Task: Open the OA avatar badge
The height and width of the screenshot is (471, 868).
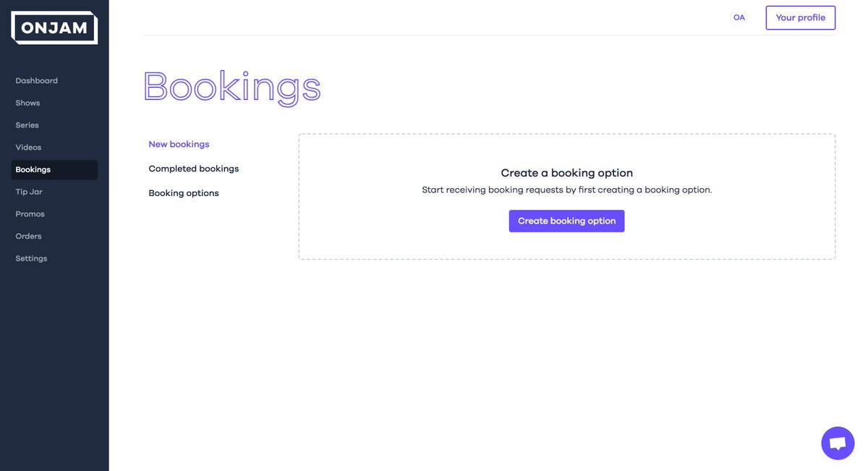Action: pos(739,17)
